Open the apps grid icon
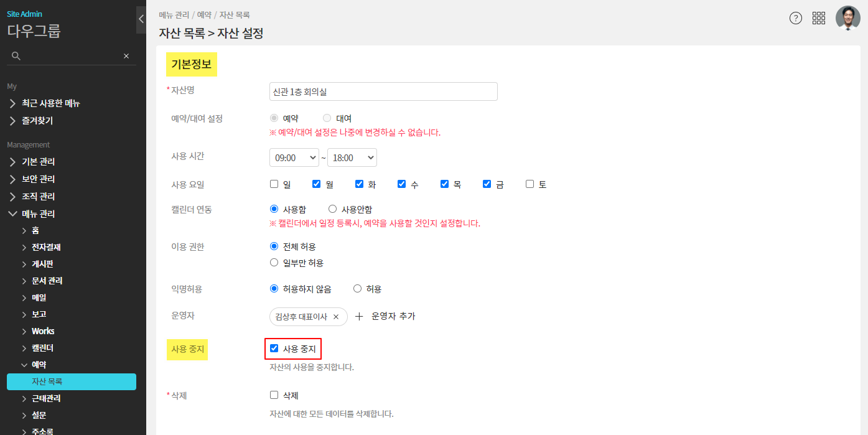 tap(819, 18)
